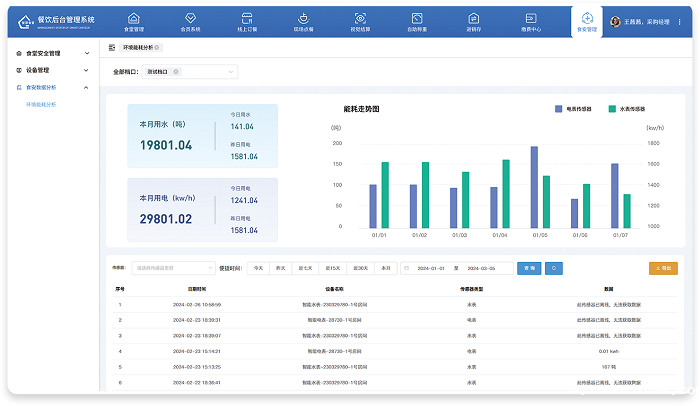Screen dimensions: 700x406
Task: Click the 缴费中心 navigation icon
Action: click(x=531, y=18)
